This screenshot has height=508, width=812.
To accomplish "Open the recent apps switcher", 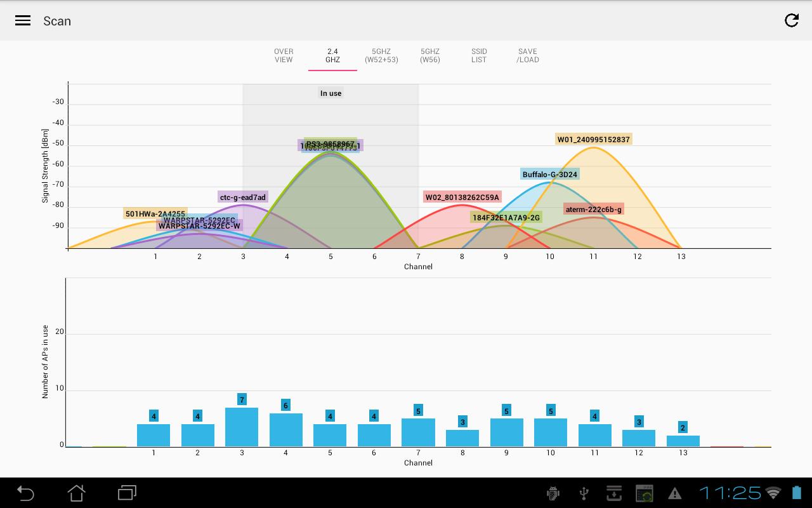I will pyautogui.click(x=127, y=493).
